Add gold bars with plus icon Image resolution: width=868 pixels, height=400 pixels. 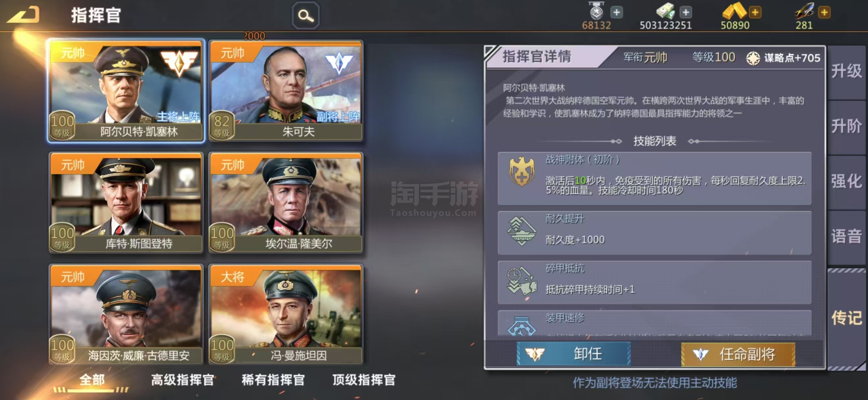[755, 13]
